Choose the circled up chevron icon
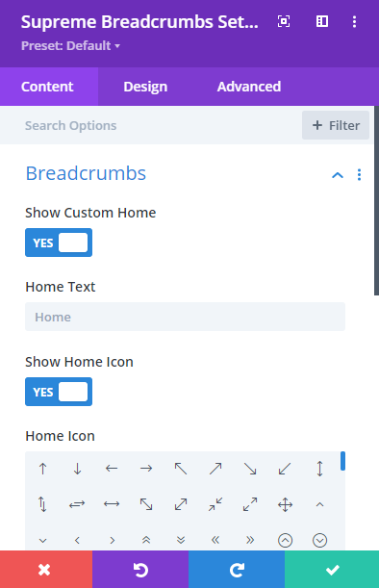379x588 pixels. pos(285,541)
